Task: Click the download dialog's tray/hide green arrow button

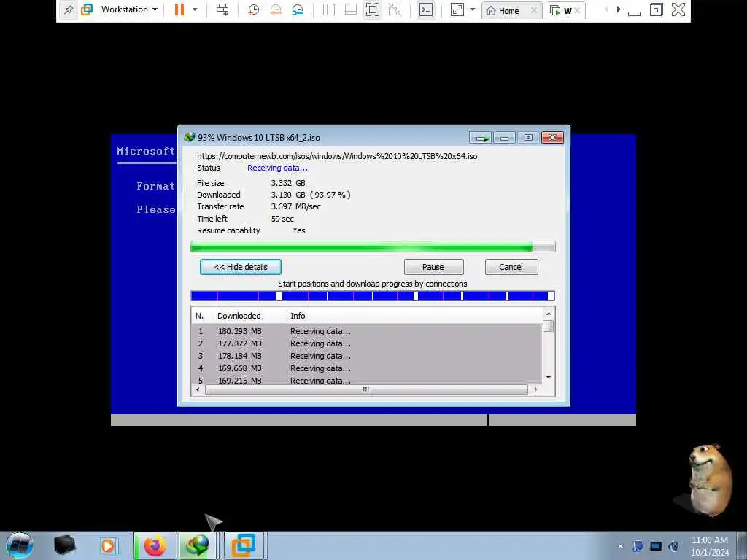Action: [x=480, y=138]
